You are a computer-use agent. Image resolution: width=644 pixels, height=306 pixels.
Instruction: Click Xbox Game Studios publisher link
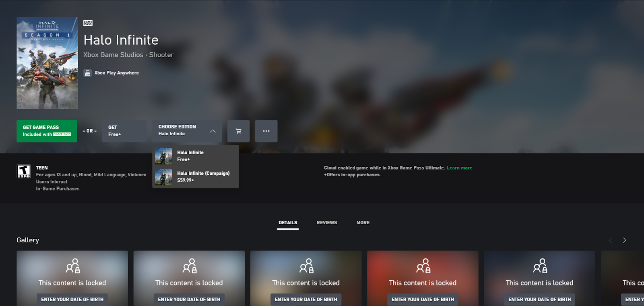(x=113, y=55)
